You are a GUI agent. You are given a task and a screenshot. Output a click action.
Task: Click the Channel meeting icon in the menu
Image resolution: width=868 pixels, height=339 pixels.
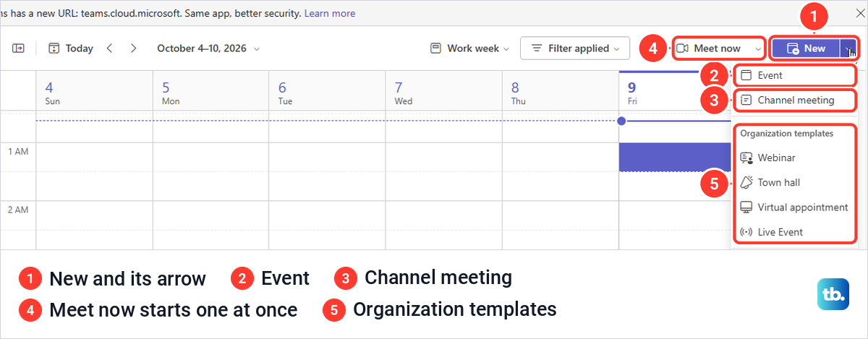coord(746,100)
